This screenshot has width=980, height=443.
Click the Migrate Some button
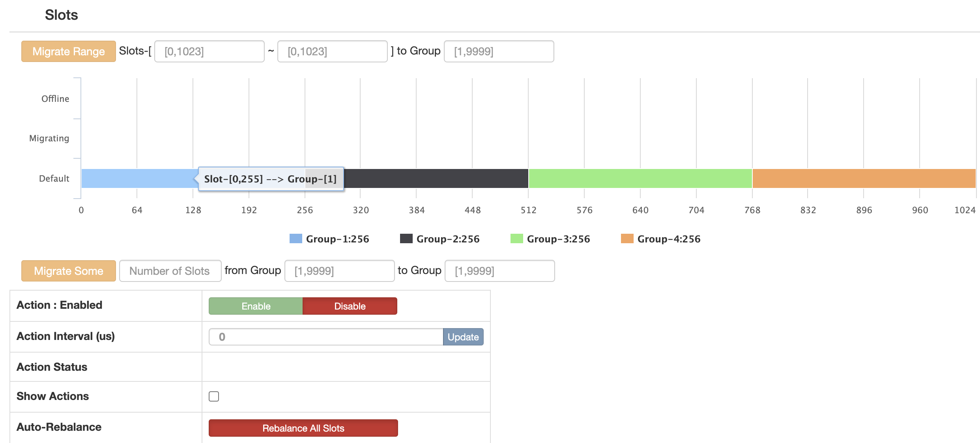point(69,271)
